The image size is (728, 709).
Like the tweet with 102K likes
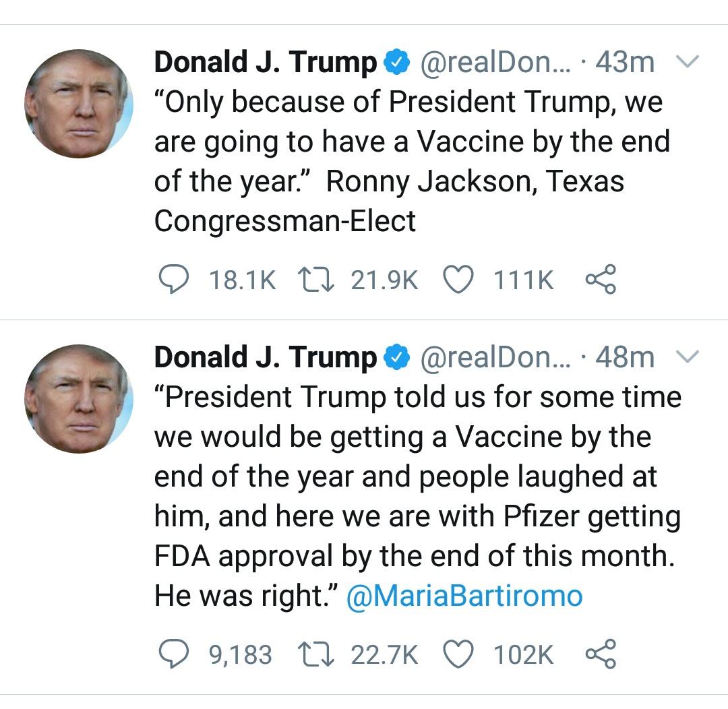pos(458,654)
